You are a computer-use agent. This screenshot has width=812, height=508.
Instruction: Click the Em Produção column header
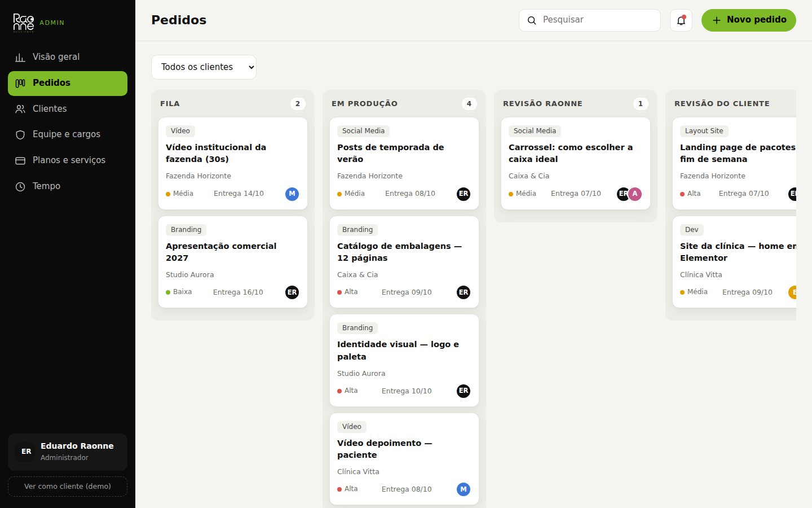tap(364, 104)
